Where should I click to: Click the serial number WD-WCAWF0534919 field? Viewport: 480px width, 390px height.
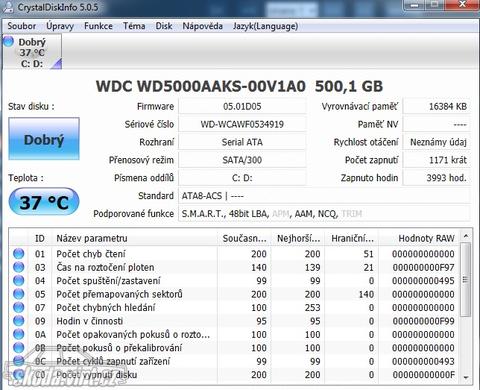[x=242, y=124]
